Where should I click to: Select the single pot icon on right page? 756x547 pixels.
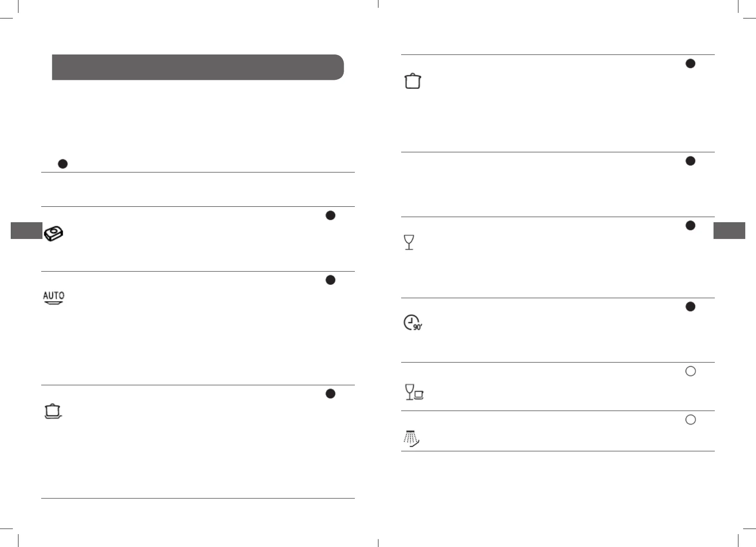tap(413, 81)
